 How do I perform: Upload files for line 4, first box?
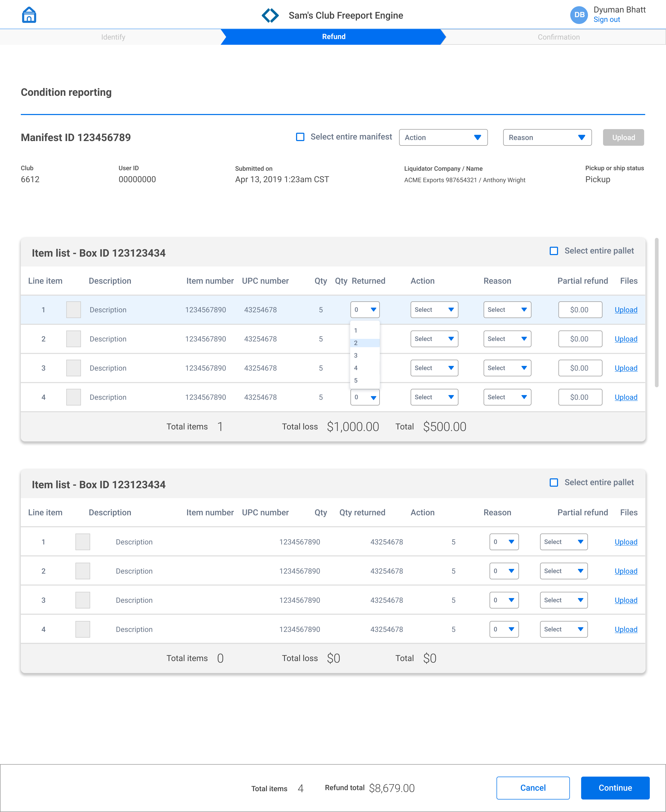click(x=626, y=397)
